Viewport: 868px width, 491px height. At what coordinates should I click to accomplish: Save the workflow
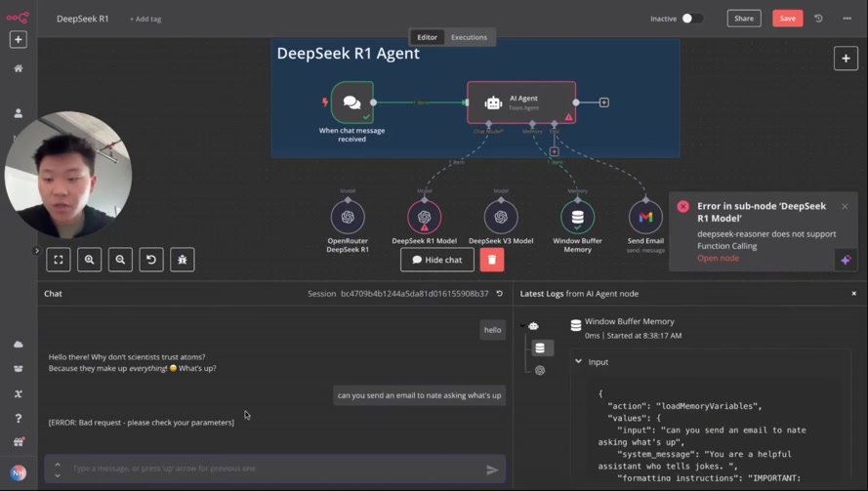pyautogui.click(x=787, y=19)
